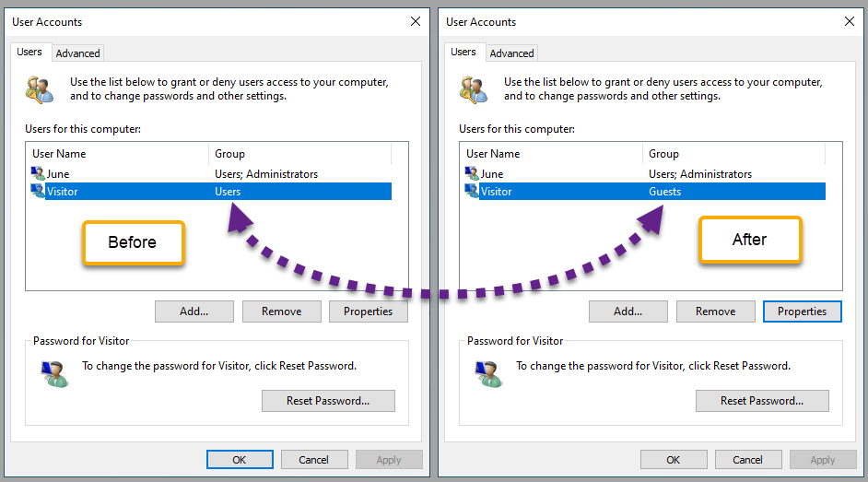Confirm with OK in the left window
Screen dimensions: 868x482
click(240, 460)
